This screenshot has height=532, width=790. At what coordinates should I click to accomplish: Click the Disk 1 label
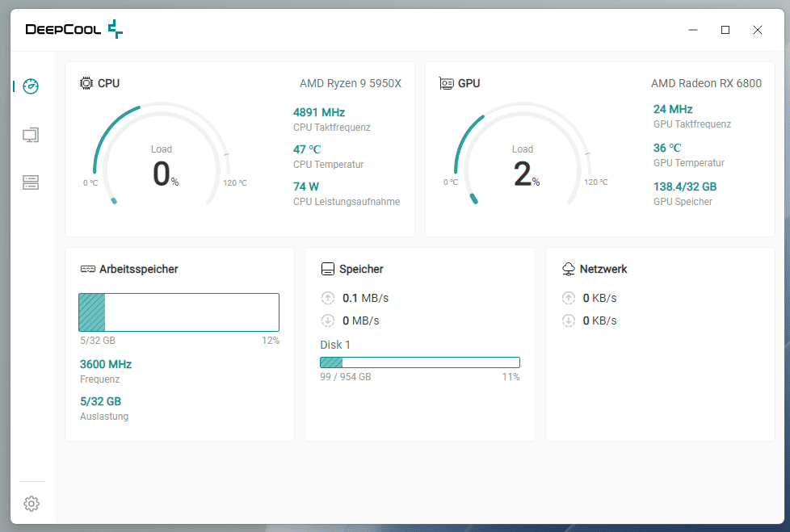pos(335,345)
